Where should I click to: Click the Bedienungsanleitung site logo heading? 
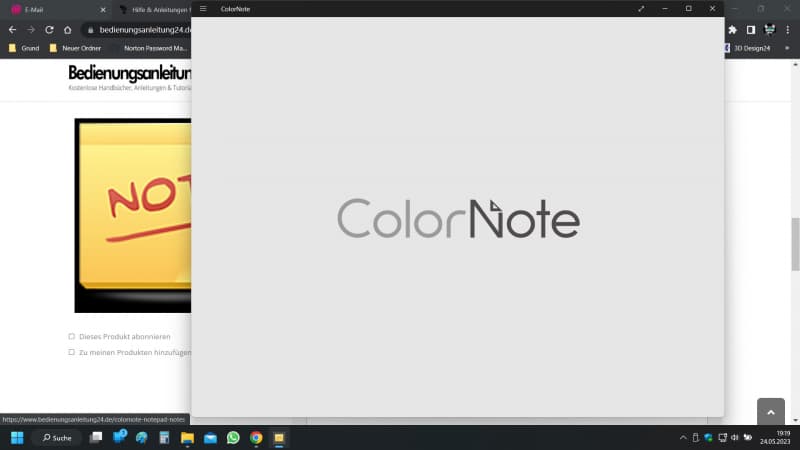[130, 73]
